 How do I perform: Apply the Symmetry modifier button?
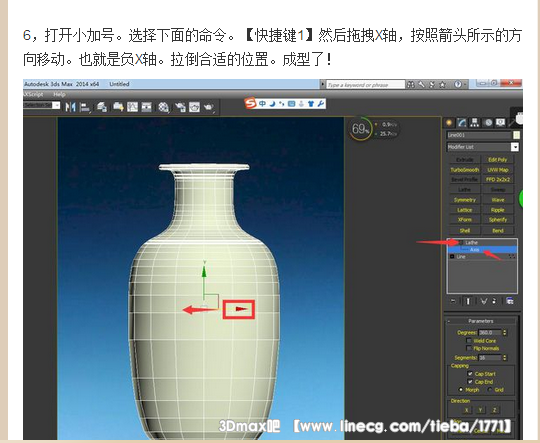tap(464, 200)
